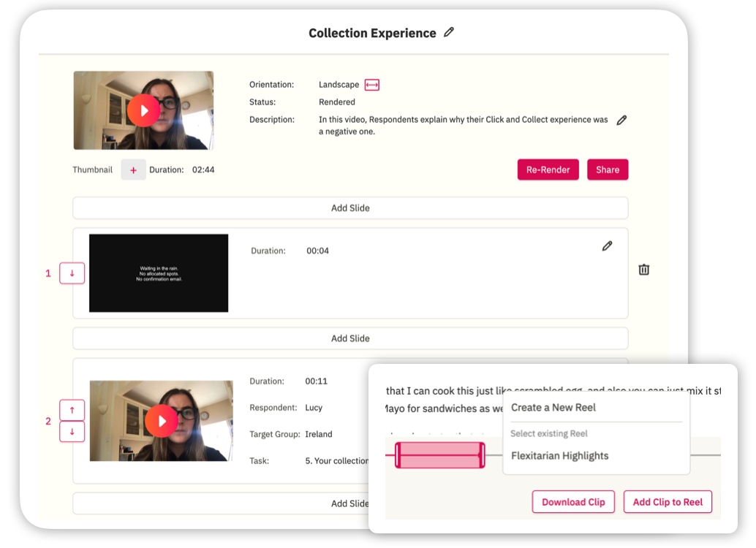Add a slide above the text slide
This screenshot has width=756, height=548.
349,208
